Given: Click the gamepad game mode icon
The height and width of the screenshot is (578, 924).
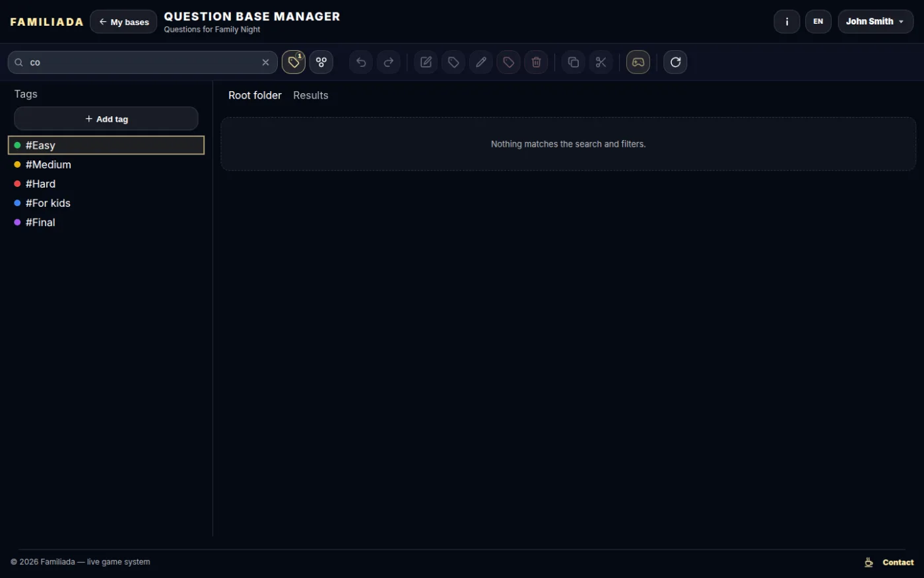Looking at the screenshot, I should pos(638,62).
